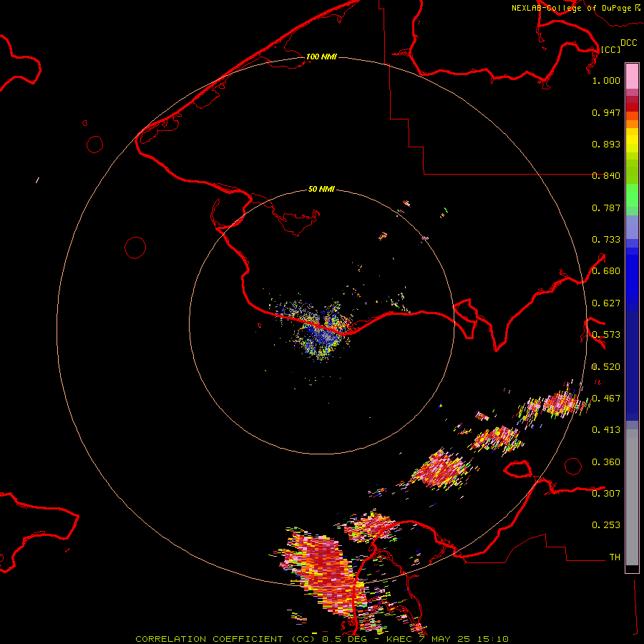Pick the light pink swatch beside 1.000

pyautogui.click(x=632, y=77)
